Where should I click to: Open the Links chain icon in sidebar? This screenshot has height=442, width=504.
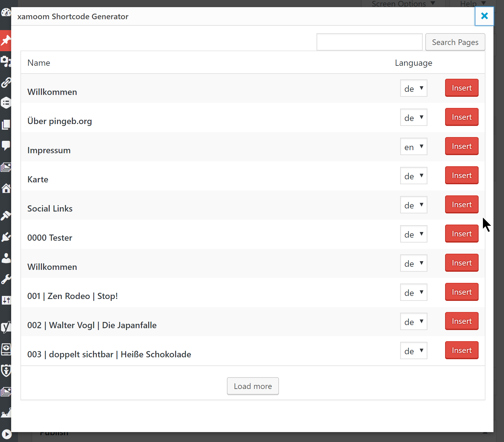6,82
